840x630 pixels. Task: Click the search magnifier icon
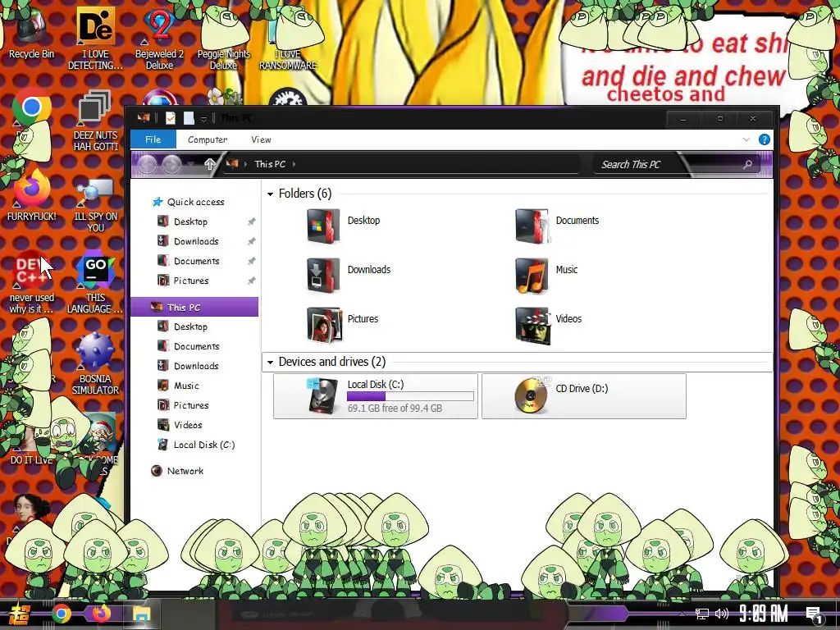(x=747, y=164)
